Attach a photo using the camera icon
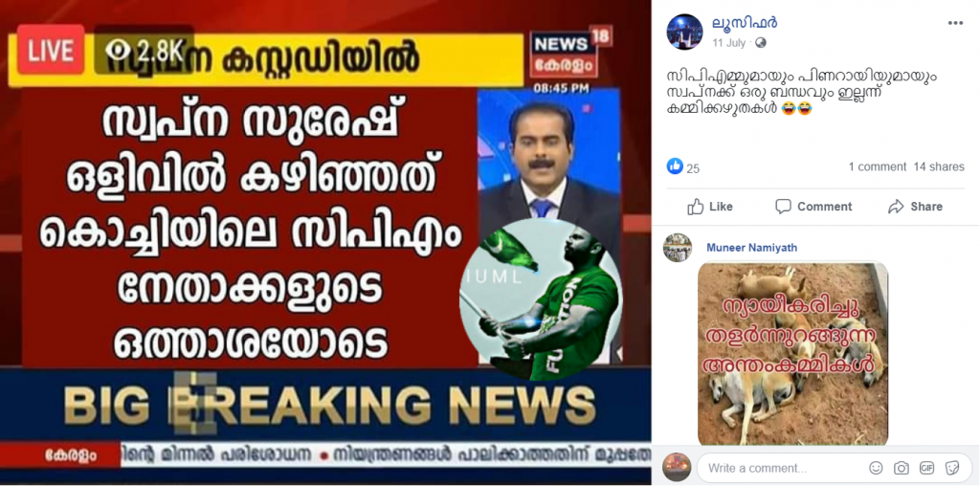The height and width of the screenshot is (486, 980). [902, 468]
